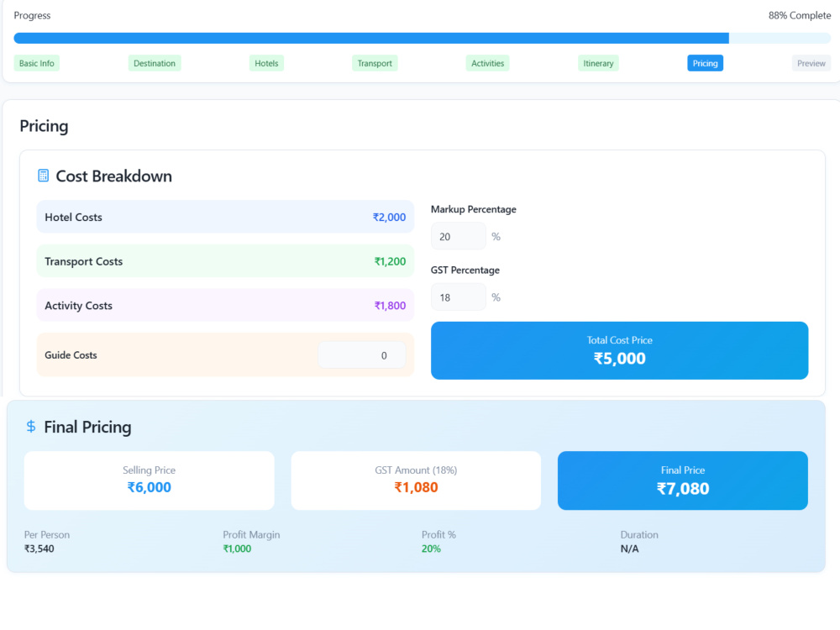This screenshot has height=630, width=840.
Task: Open the Destination step
Action: pyautogui.click(x=155, y=63)
